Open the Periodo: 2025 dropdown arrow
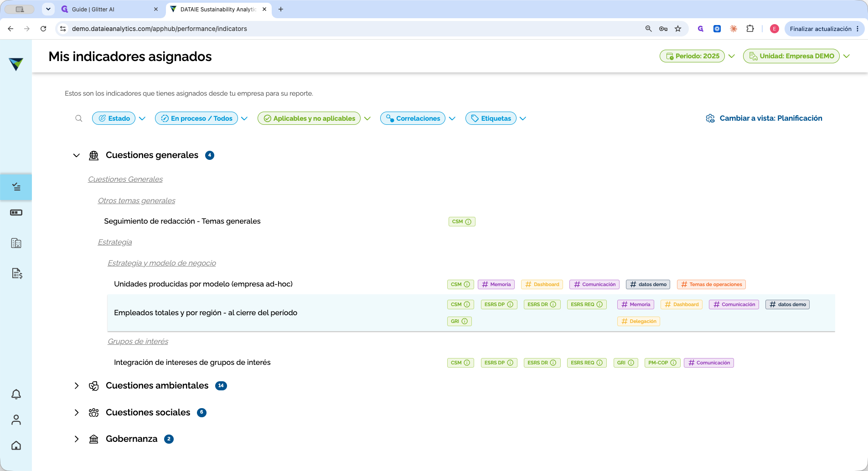868x471 pixels. pos(732,56)
